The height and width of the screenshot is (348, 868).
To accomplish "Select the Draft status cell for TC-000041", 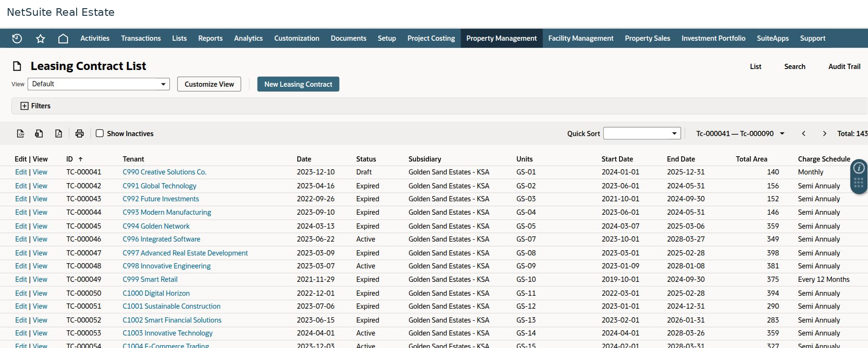I will coord(364,172).
